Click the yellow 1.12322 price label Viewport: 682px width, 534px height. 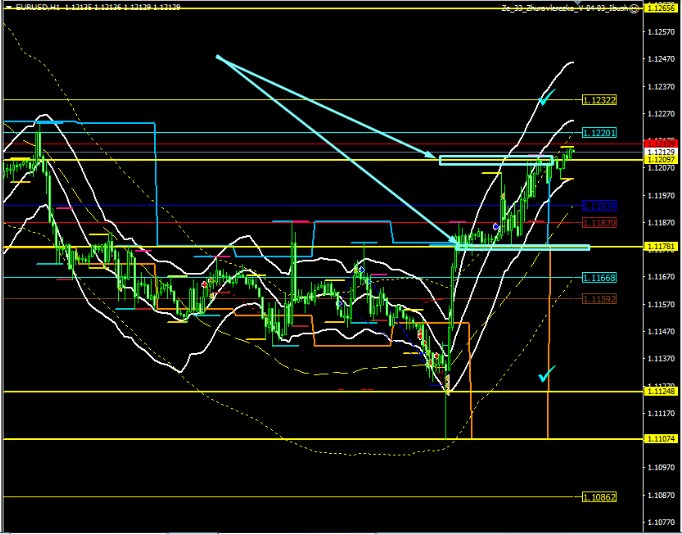598,100
